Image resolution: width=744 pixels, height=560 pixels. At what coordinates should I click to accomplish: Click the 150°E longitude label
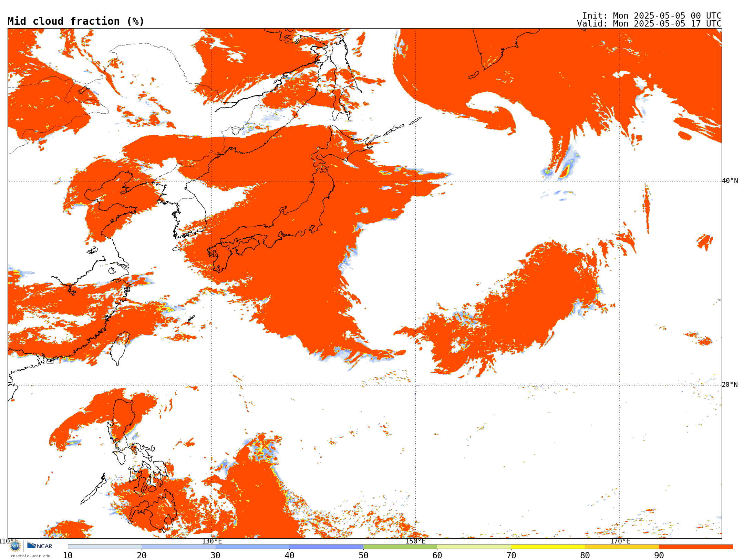tap(415, 541)
